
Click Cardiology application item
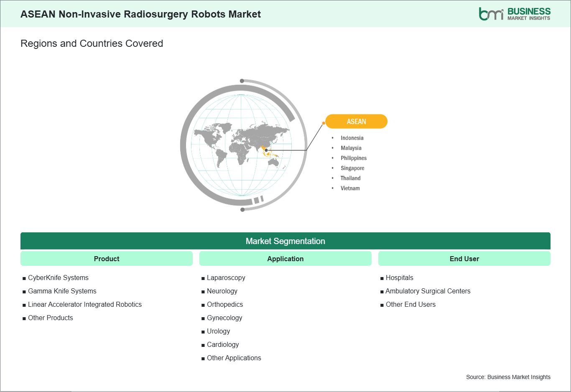[x=223, y=344]
